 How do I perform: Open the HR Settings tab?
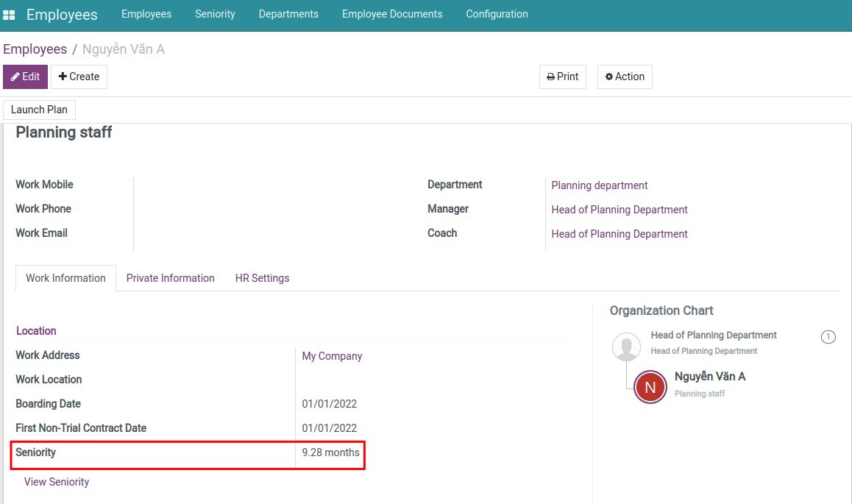click(262, 278)
